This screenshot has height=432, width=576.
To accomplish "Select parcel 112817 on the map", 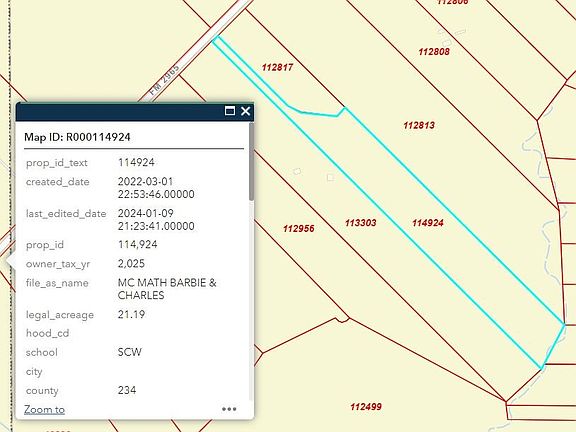I will (x=277, y=67).
